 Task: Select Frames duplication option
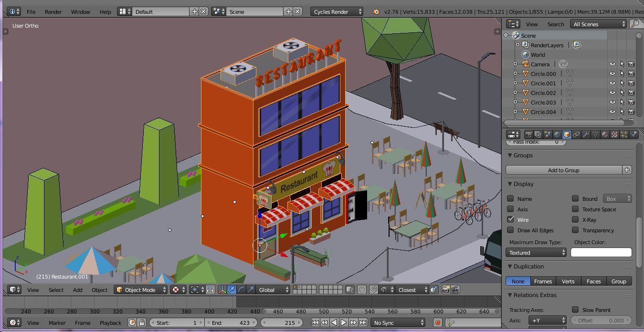pos(543,281)
